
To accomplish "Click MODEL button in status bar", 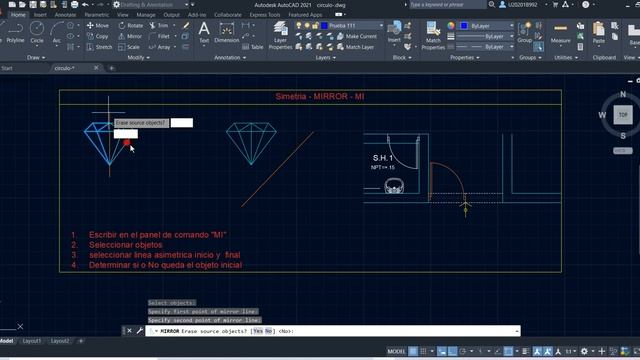I will pos(396,351).
